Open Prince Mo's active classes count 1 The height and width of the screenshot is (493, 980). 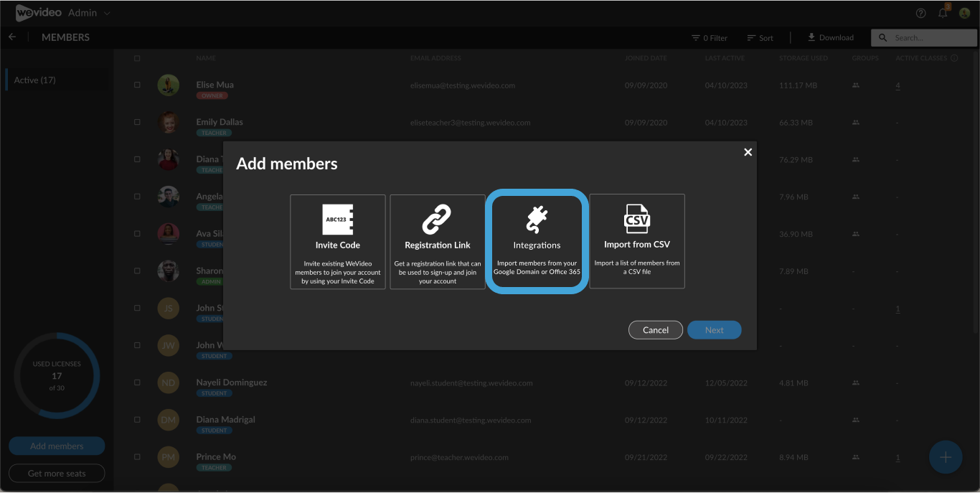[x=897, y=458]
